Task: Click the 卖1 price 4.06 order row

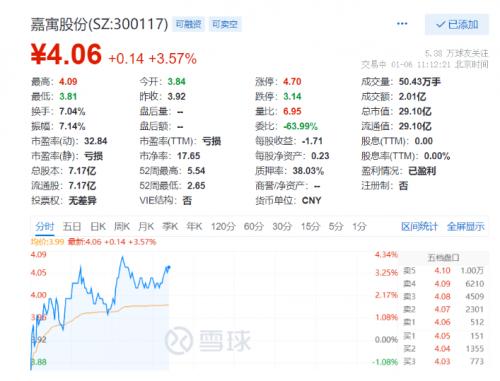Action: tap(444, 322)
